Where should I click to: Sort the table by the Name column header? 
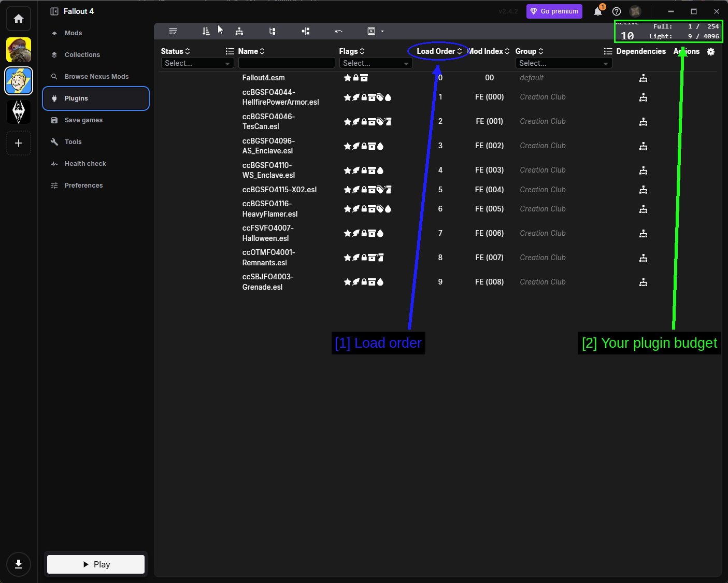pyautogui.click(x=251, y=51)
